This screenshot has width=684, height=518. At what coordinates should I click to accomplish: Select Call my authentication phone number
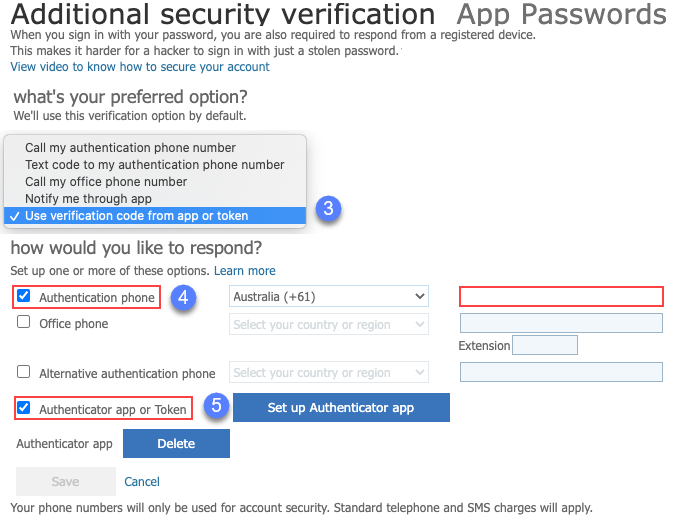[130, 148]
